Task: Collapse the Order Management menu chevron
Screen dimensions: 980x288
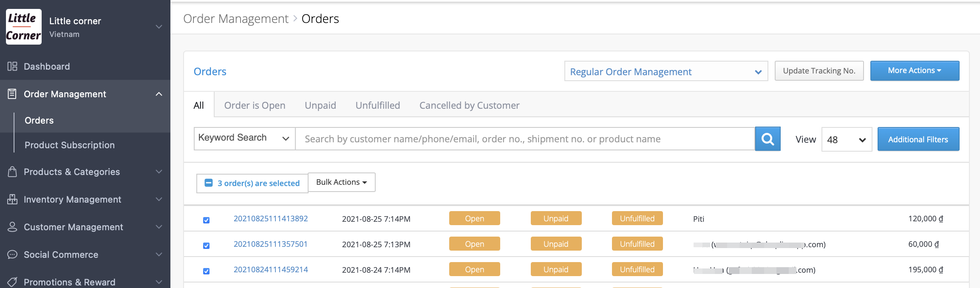Action: tap(159, 94)
